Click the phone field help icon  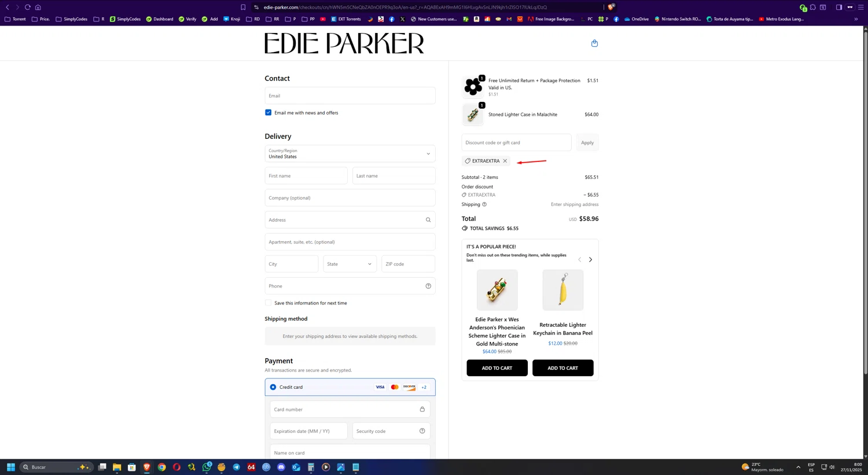428,286
